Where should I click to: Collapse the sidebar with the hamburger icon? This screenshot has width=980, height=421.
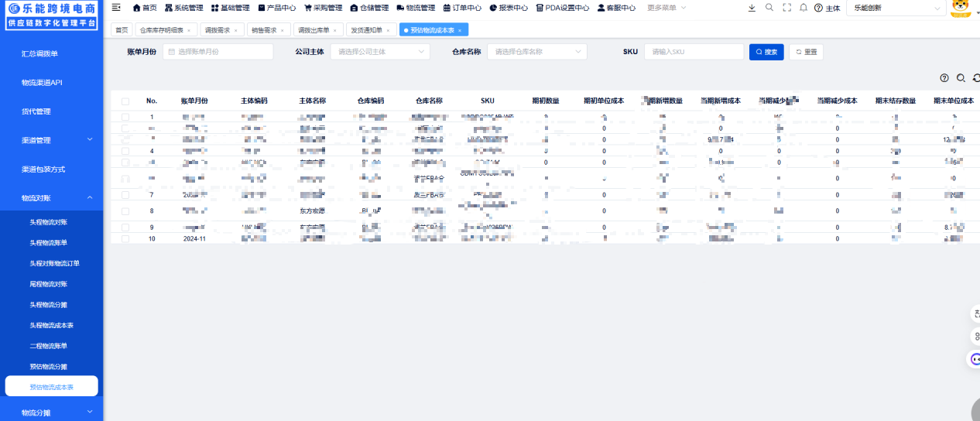116,8
